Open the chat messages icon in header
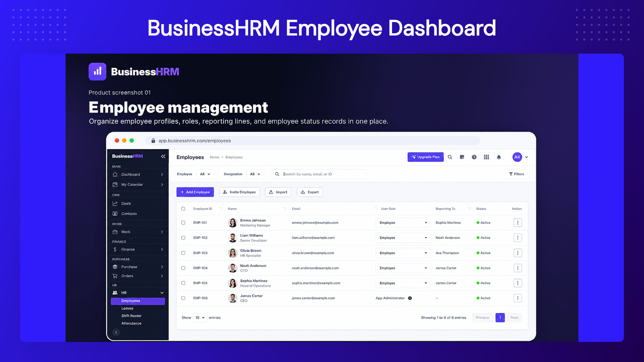Image resolution: width=644 pixels, height=362 pixels. pos(462,157)
